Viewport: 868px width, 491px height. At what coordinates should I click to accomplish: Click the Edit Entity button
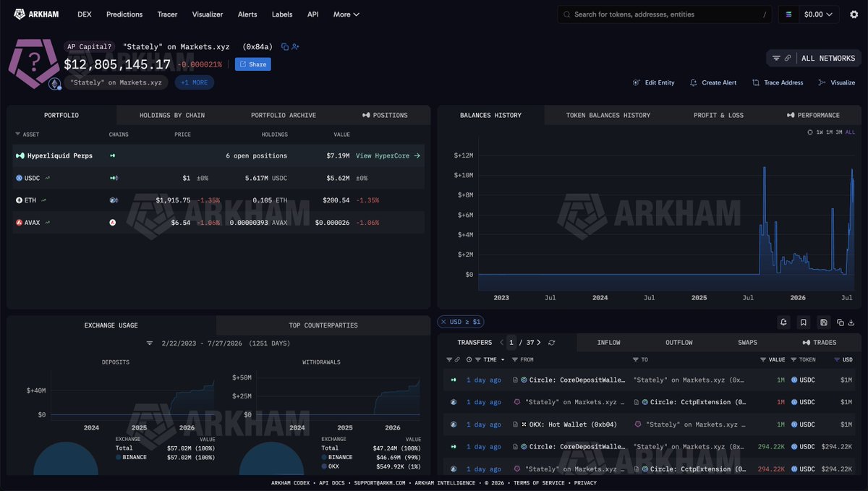click(653, 82)
